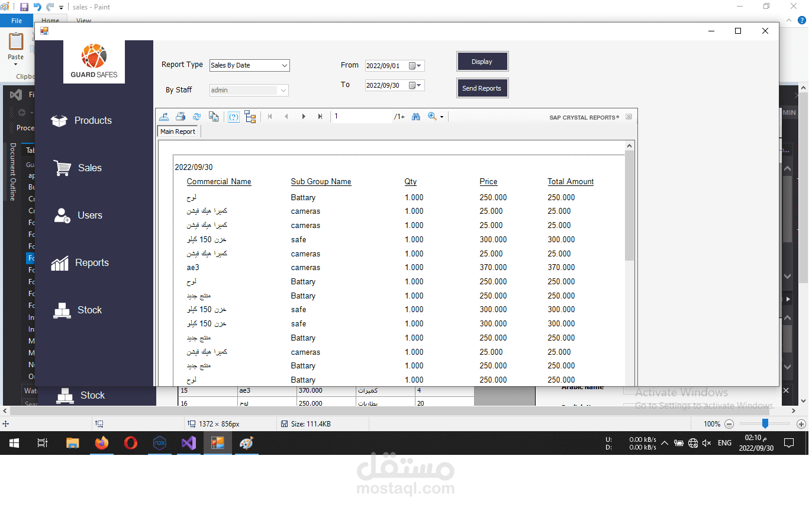Click the Paint zoom out minus button
This screenshot has width=812, height=507.
click(x=729, y=424)
